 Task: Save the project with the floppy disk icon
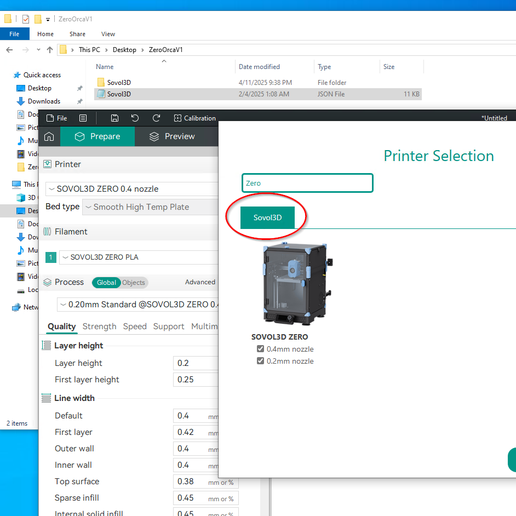tap(115, 118)
